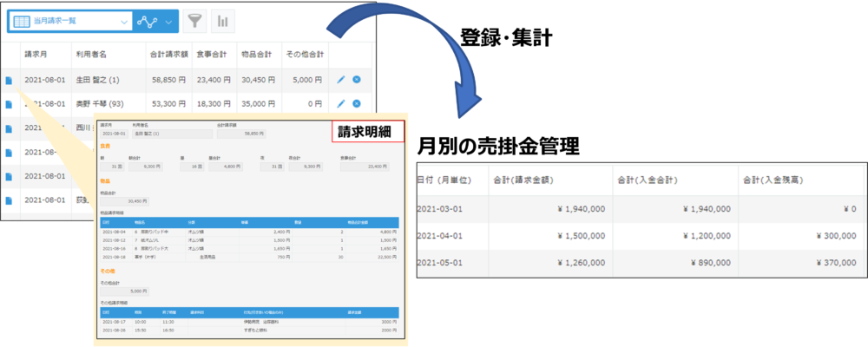The image size is (868, 347).
Task: Sort by the その他合計 column header
Action: (305, 55)
